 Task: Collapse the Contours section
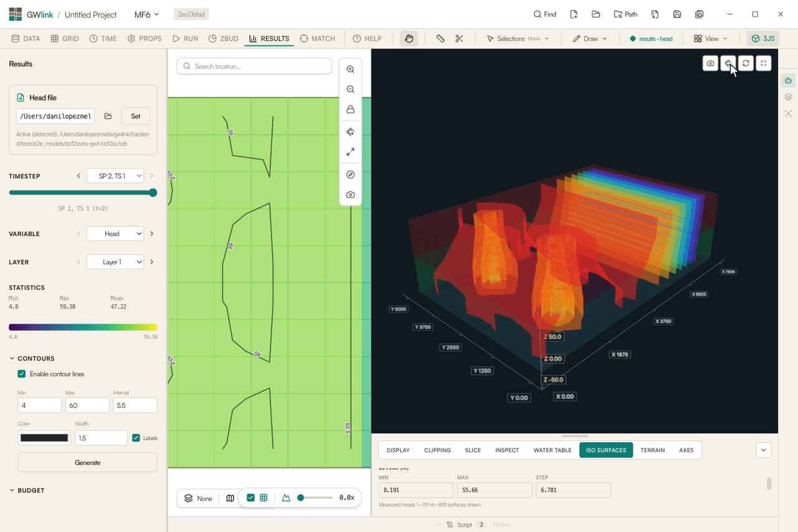(x=32, y=359)
